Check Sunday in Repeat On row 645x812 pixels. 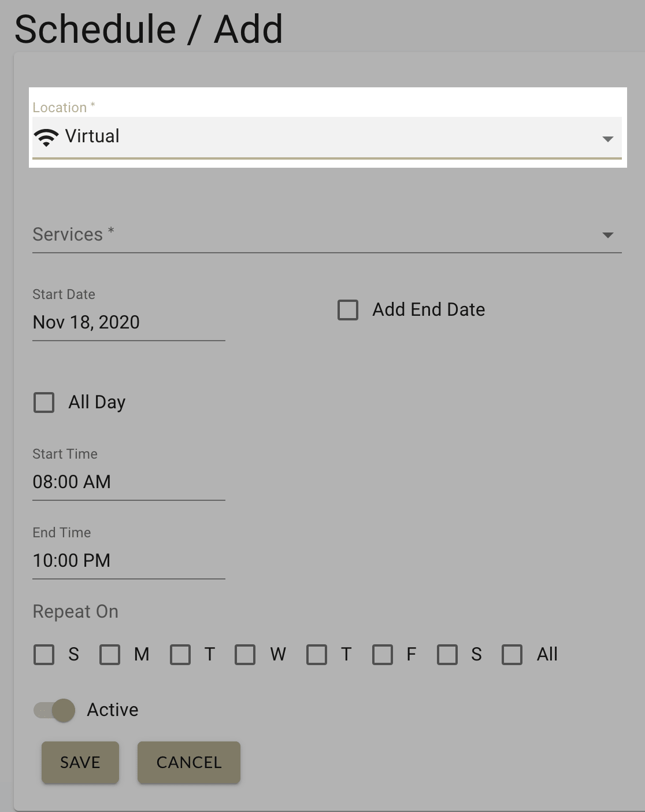click(x=43, y=655)
